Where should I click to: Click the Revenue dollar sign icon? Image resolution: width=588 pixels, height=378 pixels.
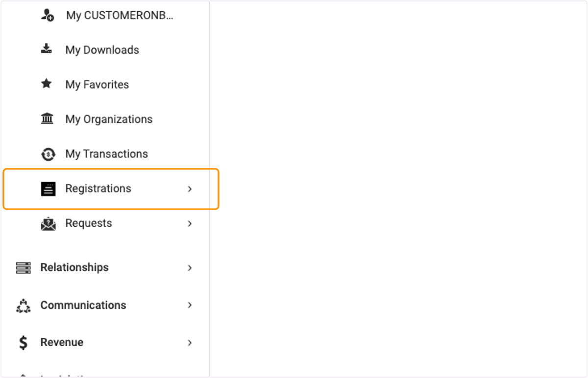23,342
